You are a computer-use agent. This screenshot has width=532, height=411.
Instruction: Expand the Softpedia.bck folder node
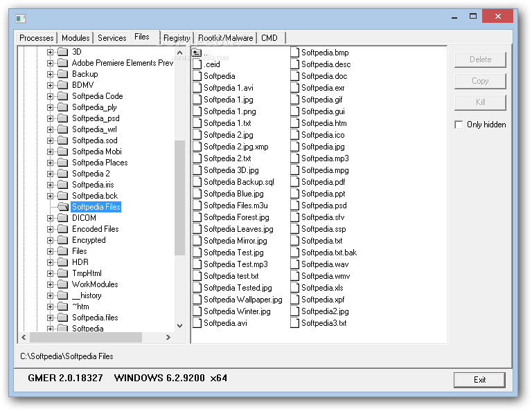(x=50, y=196)
